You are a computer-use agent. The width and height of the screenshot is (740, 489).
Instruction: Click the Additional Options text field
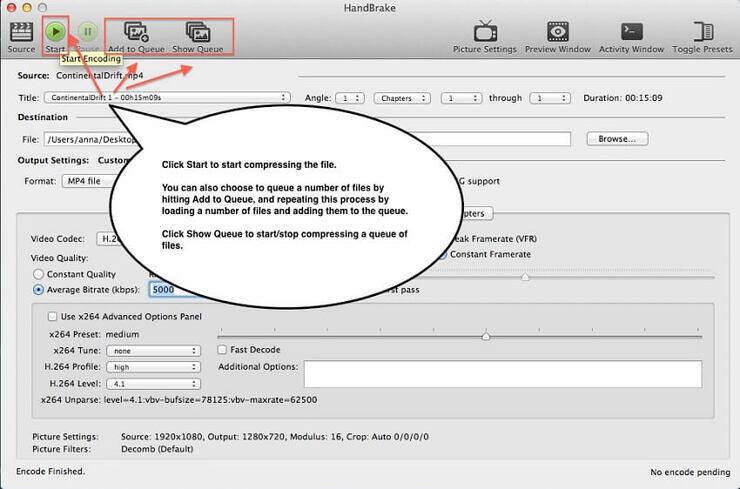click(x=503, y=374)
